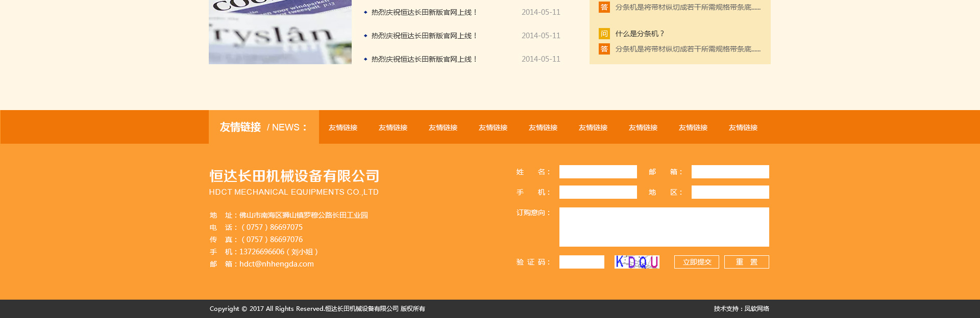This screenshot has width=980, height=318.
Task: Select the 友情链接 / NEWS heading tab
Action: coord(263,127)
